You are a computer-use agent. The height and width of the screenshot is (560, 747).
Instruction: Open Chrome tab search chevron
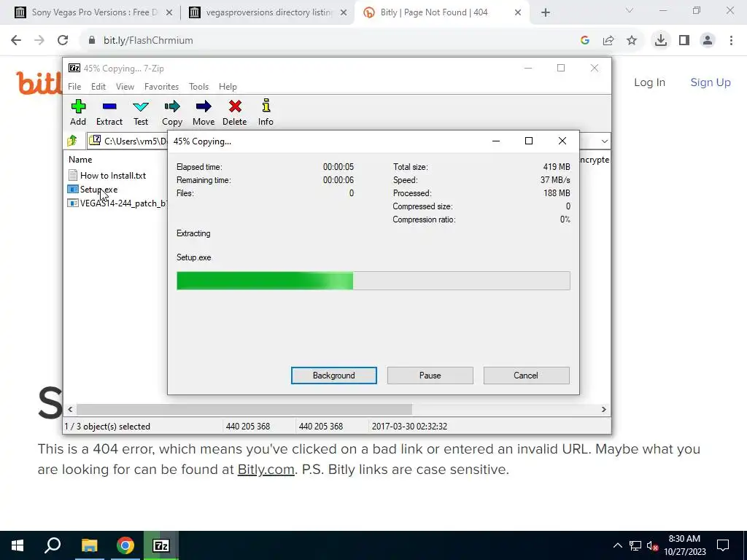pos(630,10)
